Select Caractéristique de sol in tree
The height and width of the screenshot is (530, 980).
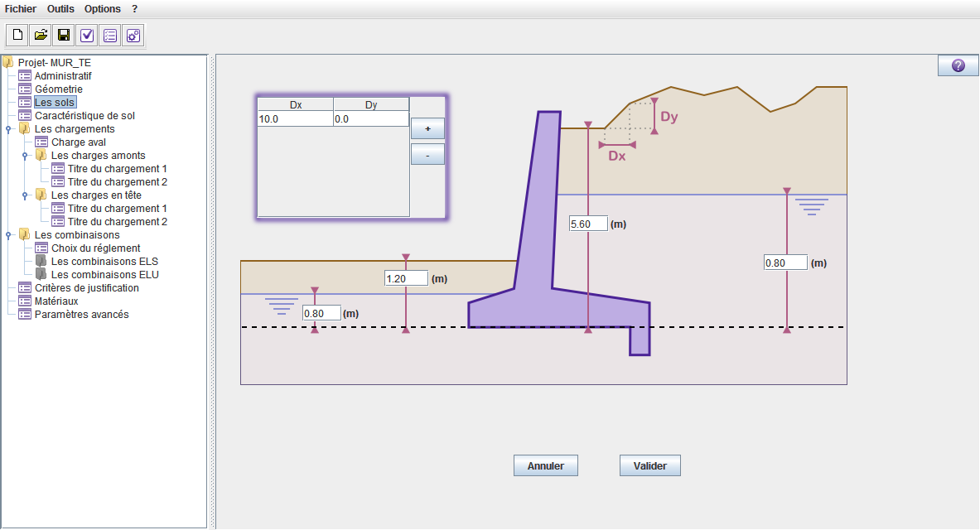tap(84, 116)
